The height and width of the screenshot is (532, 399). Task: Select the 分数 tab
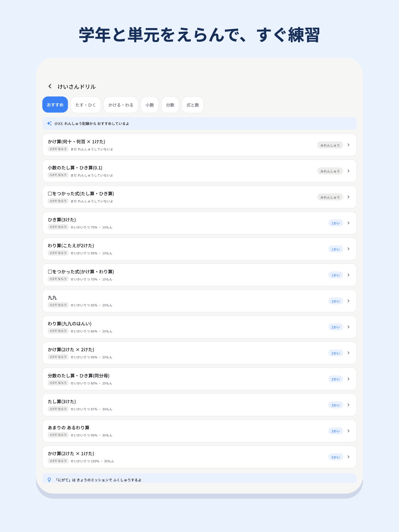(x=170, y=105)
